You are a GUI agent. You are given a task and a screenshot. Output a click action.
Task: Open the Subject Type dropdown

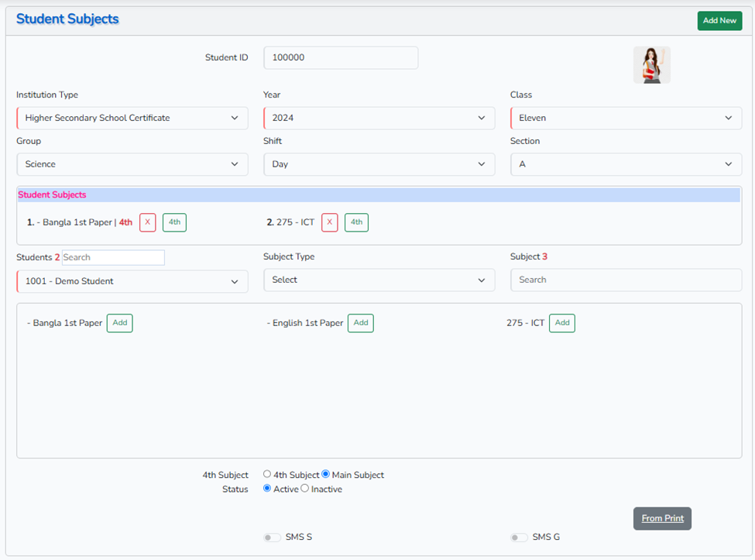coord(379,280)
